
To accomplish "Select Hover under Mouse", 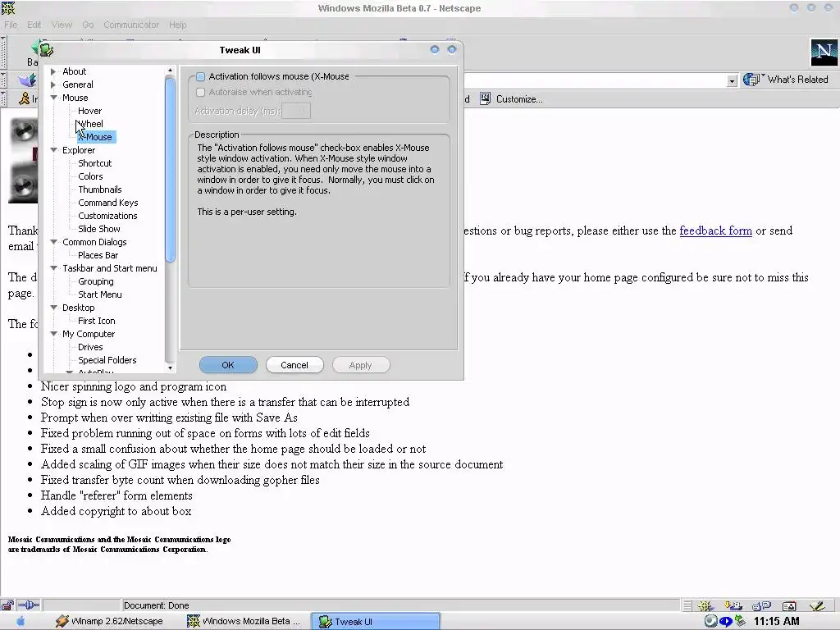I will pyautogui.click(x=89, y=111).
